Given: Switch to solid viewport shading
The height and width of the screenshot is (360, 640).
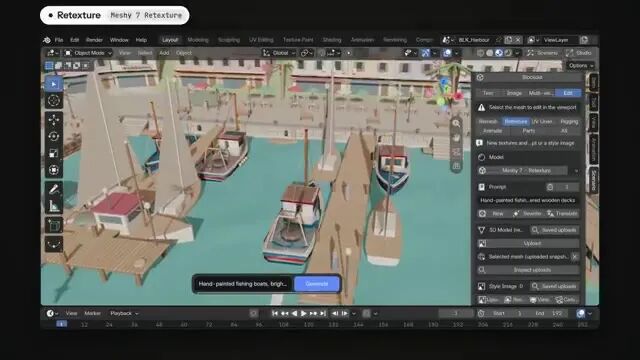Looking at the screenshot, I should (490, 53).
